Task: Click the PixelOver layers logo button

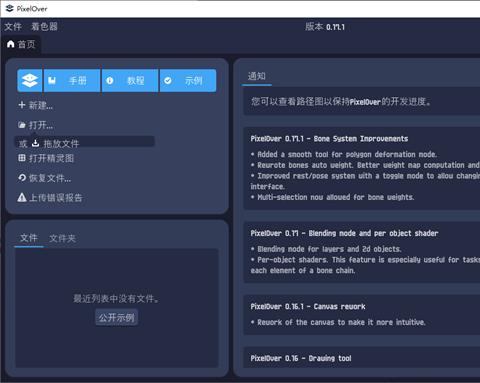Action: point(30,80)
